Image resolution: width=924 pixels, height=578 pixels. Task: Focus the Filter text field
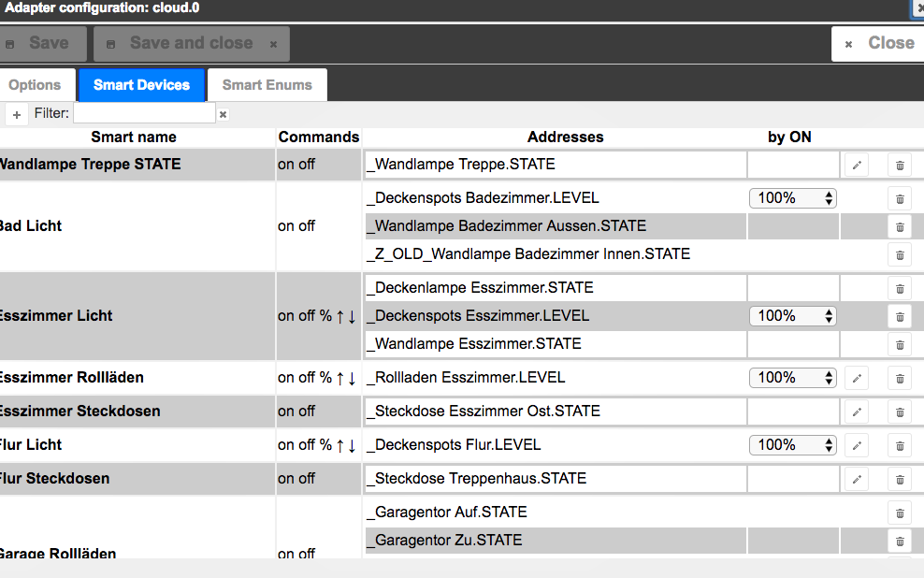click(144, 113)
